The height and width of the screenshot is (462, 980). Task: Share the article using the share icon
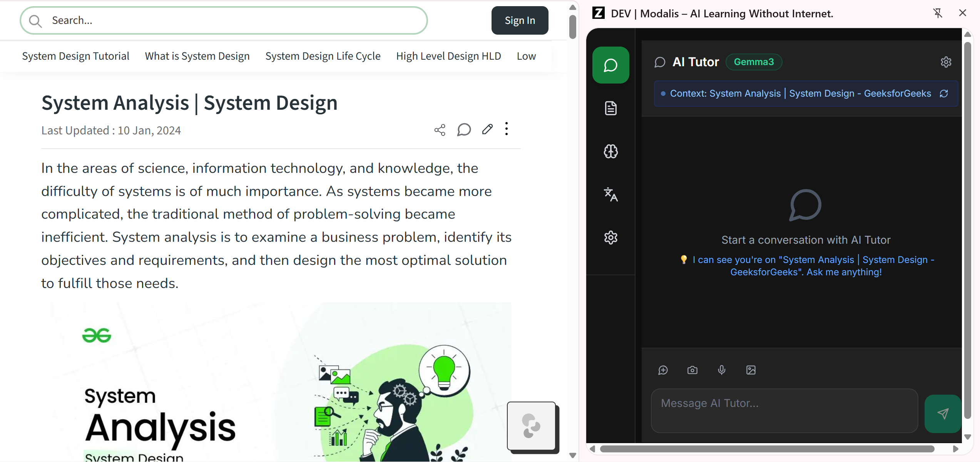point(440,130)
